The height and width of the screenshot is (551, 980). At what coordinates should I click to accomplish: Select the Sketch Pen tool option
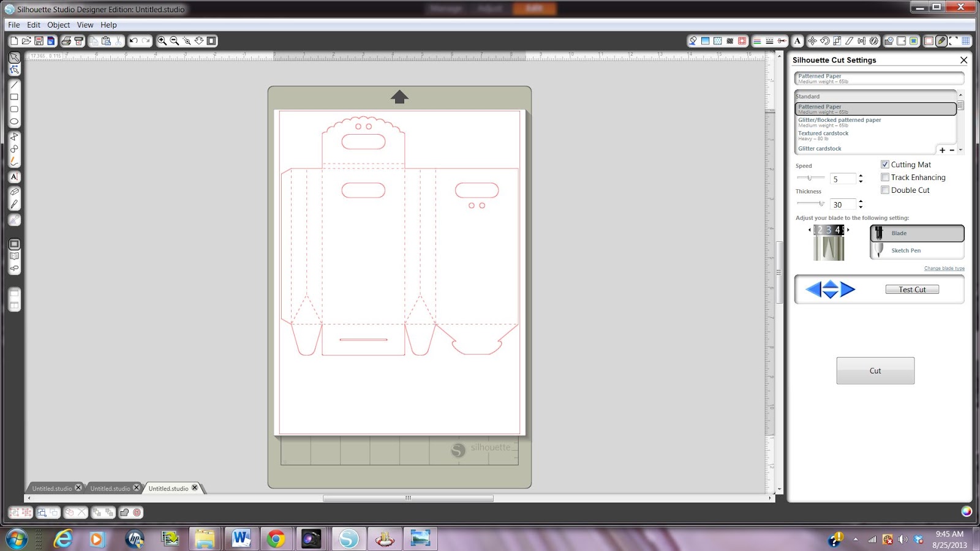pos(917,250)
